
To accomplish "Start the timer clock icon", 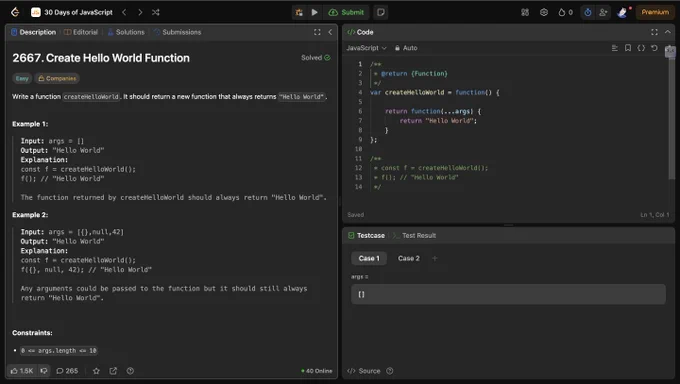I will coord(588,12).
